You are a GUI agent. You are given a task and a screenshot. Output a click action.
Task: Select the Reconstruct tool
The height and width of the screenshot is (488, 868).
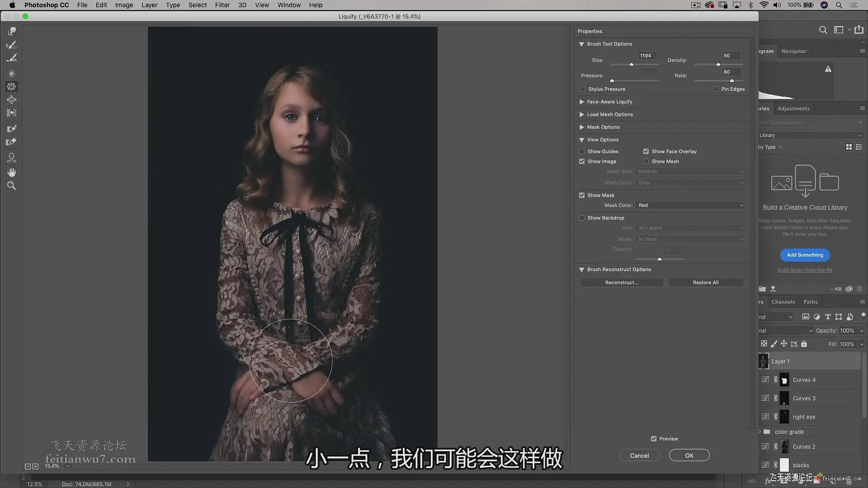(x=12, y=45)
